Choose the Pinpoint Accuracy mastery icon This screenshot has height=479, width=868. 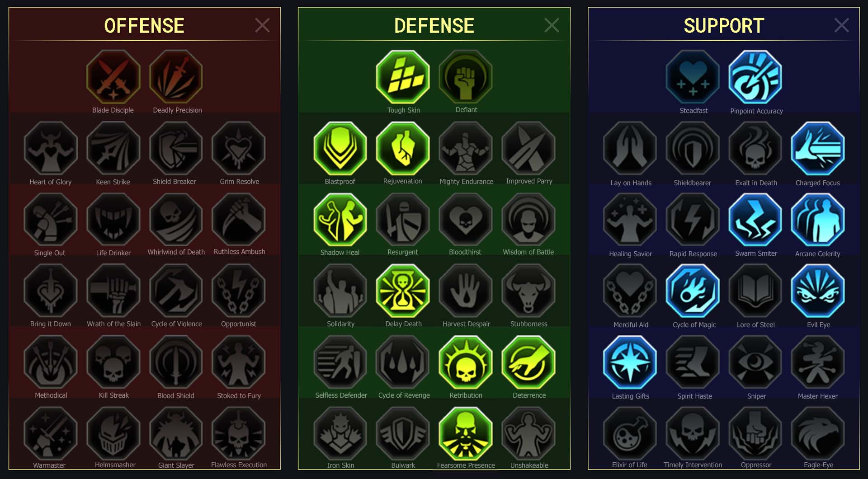coord(755,77)
